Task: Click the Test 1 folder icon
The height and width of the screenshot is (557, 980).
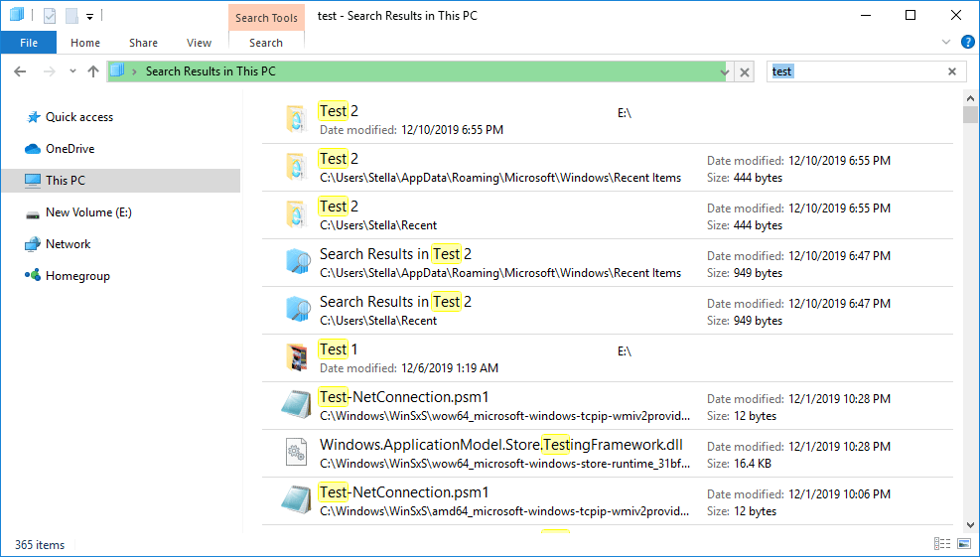Action: coord(296,357)
